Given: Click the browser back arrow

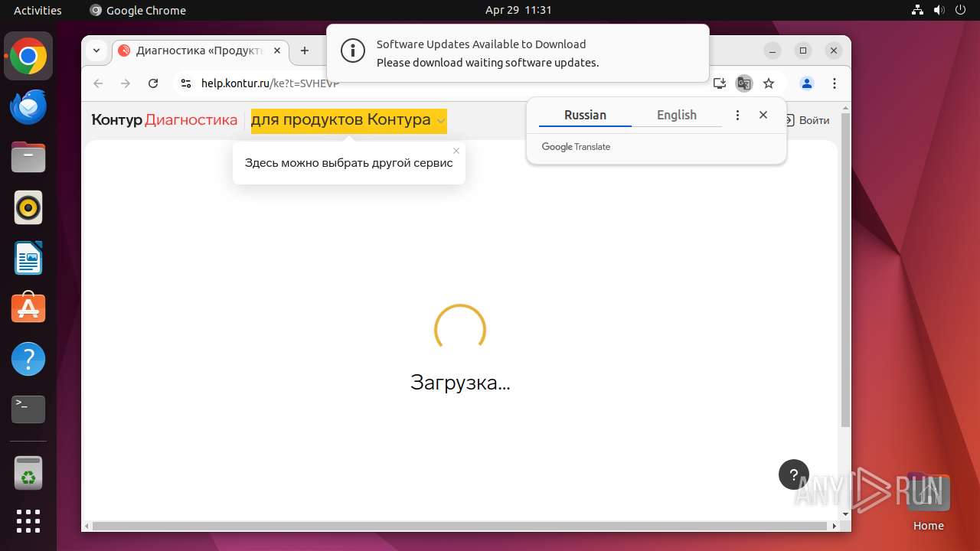Looking at the screenshot, I should pos(98,83).
